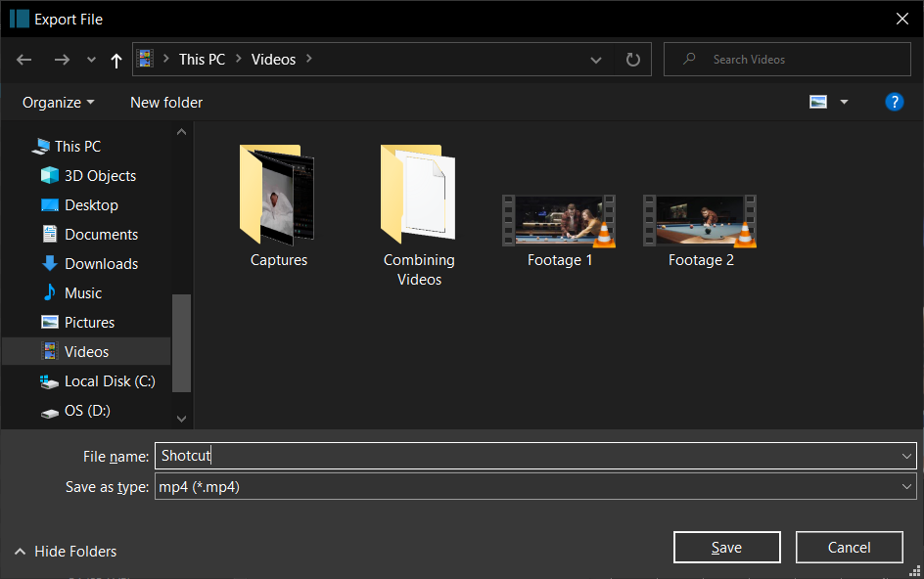The height and width of the screenshot is (579, 924).
Task: Click the change view icon
Action: click(818, 102)
